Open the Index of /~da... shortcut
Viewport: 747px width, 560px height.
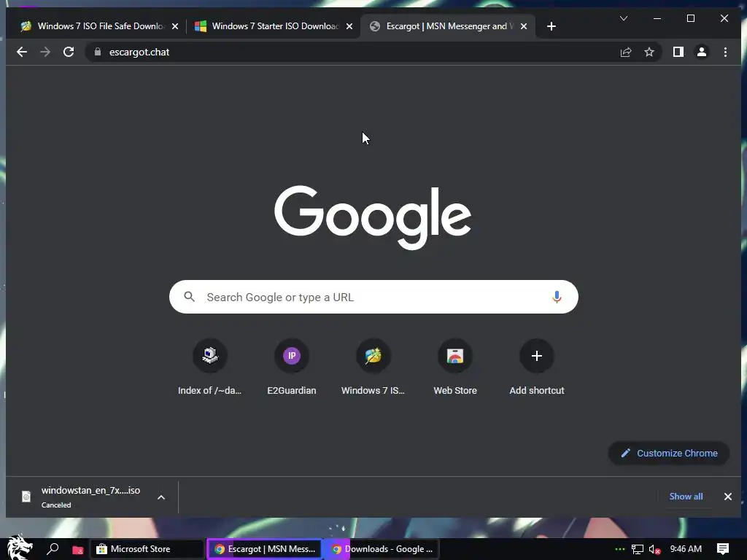(209, 367)
